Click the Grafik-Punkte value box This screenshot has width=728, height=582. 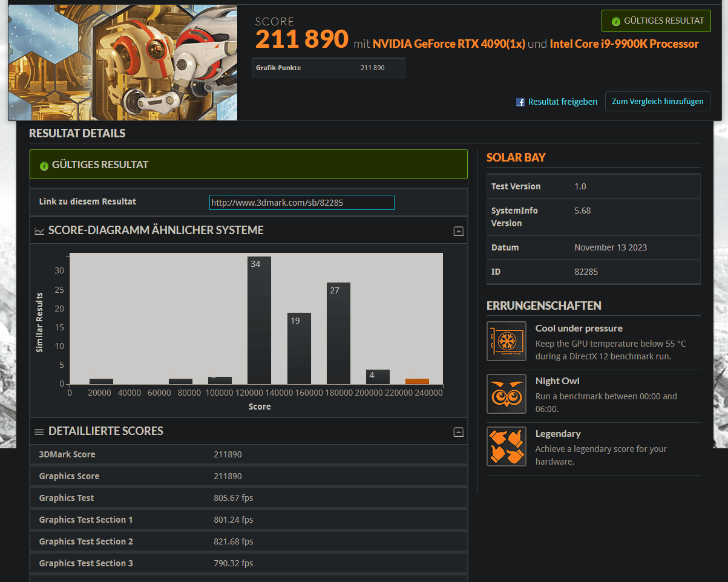click(329, 68)
